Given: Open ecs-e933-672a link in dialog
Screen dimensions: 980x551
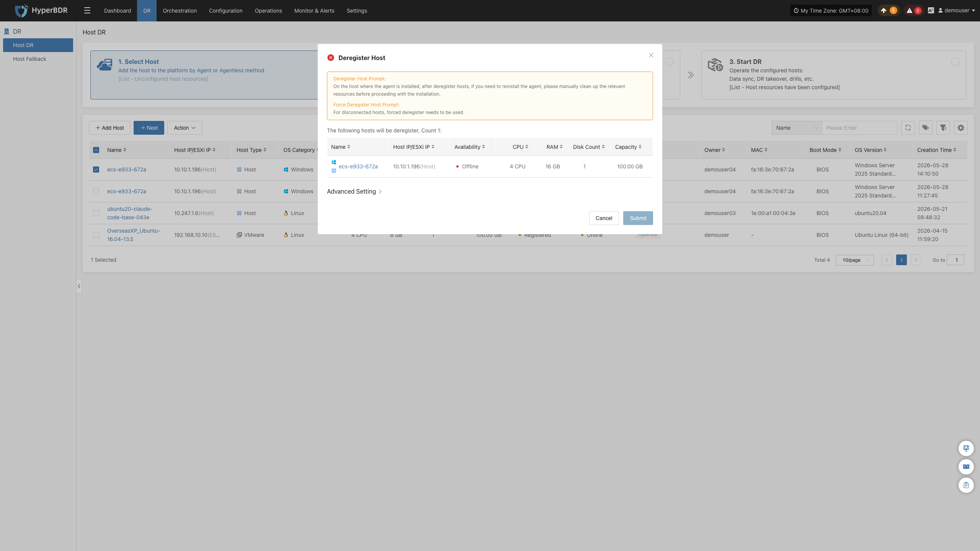Looking at the screenshot, I should tap(358, 166).
